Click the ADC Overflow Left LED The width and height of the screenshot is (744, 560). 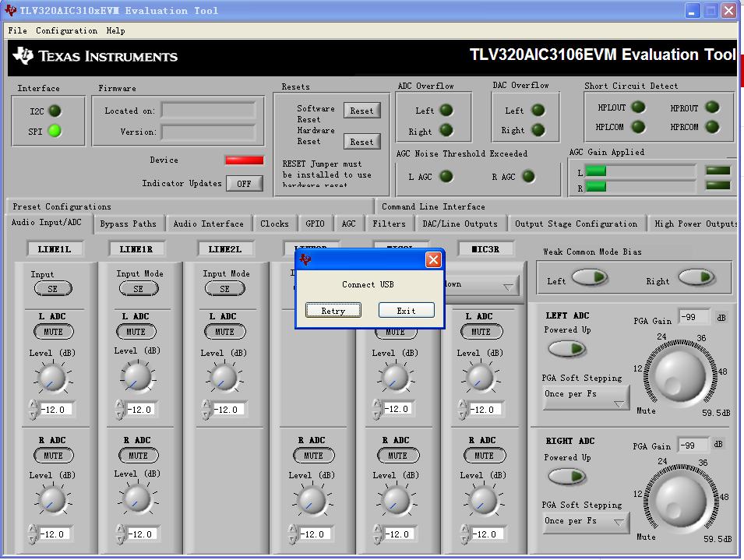(x=446, y=110)
